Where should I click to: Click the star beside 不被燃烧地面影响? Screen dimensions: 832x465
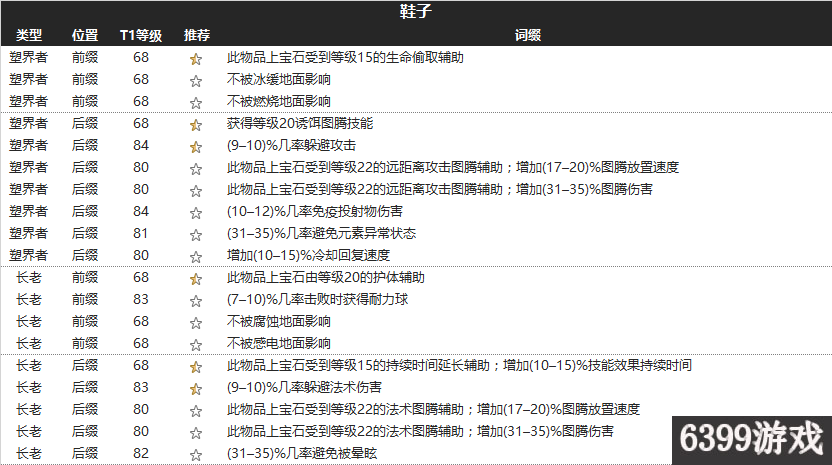pyautogui.click(x=196, y=102)
